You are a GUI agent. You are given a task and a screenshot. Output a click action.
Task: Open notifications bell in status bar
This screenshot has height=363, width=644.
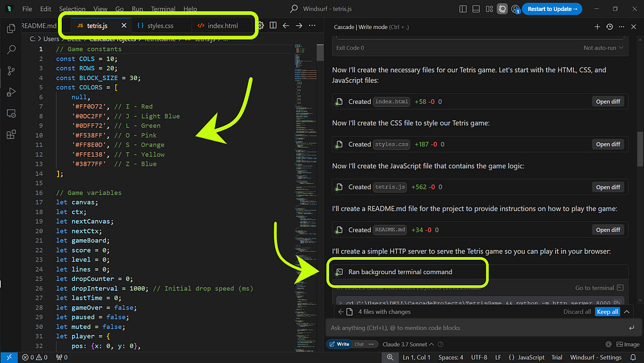pos(633,357)
